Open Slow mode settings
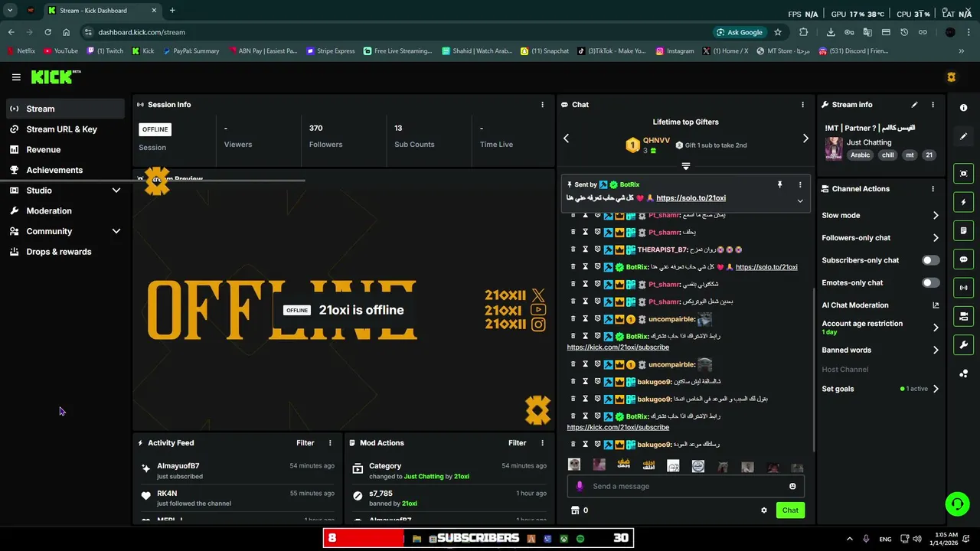Image resolution: width=980 pixels, height=551 pixels. coord(880,216)
